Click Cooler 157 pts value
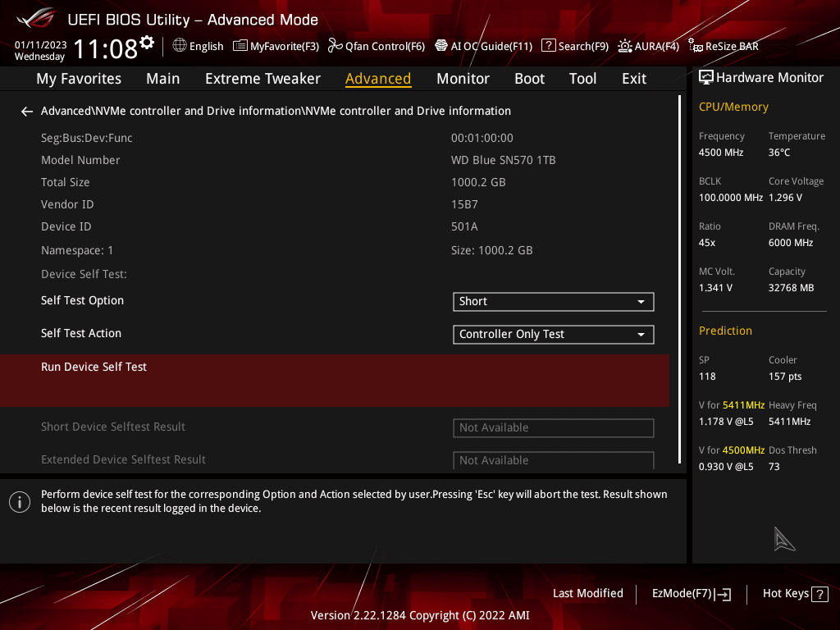 785,377
